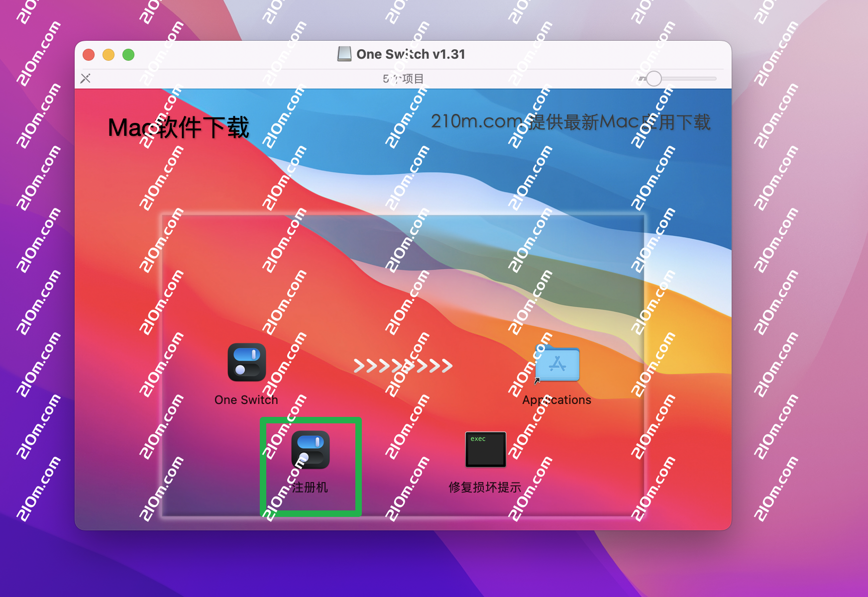Click the Applications label text
This screenshot has height=597, width=868.
[x=557, y=400]
